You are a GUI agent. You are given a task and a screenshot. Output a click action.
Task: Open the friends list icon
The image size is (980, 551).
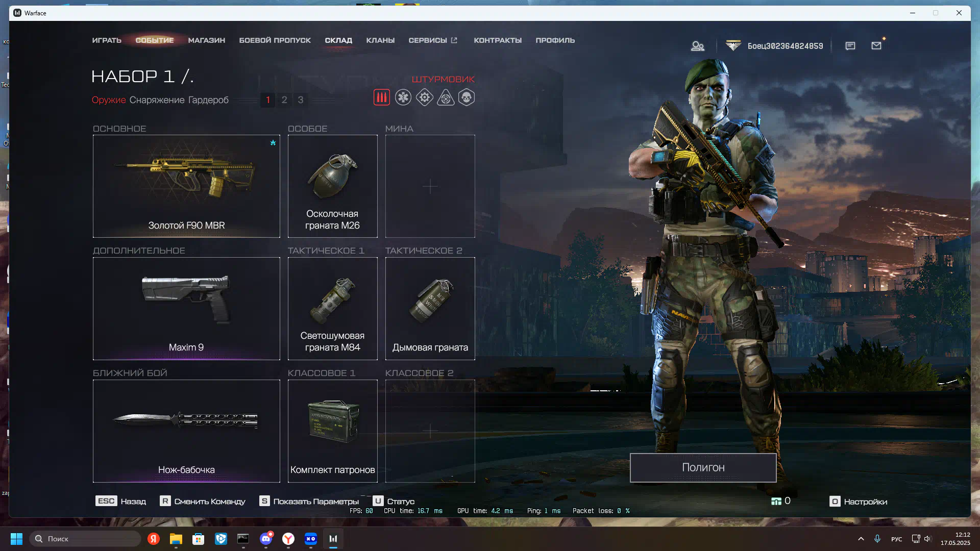[x=697, y=46]
